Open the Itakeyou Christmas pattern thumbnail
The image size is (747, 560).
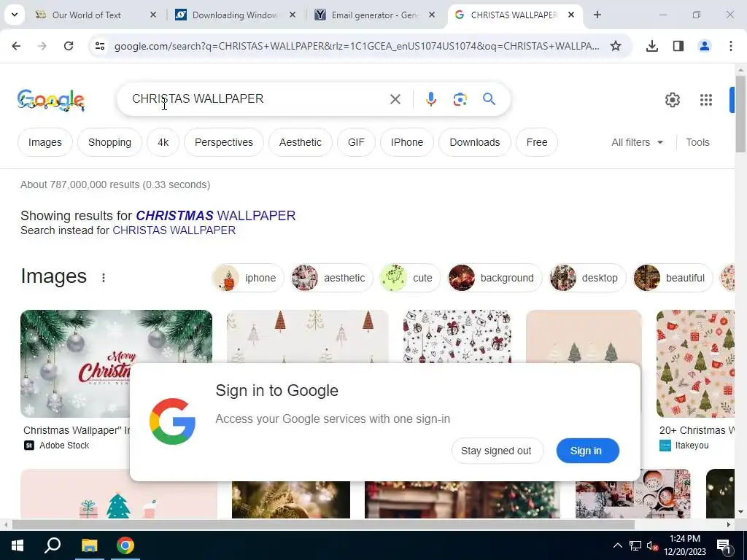(x=695, y=364)
